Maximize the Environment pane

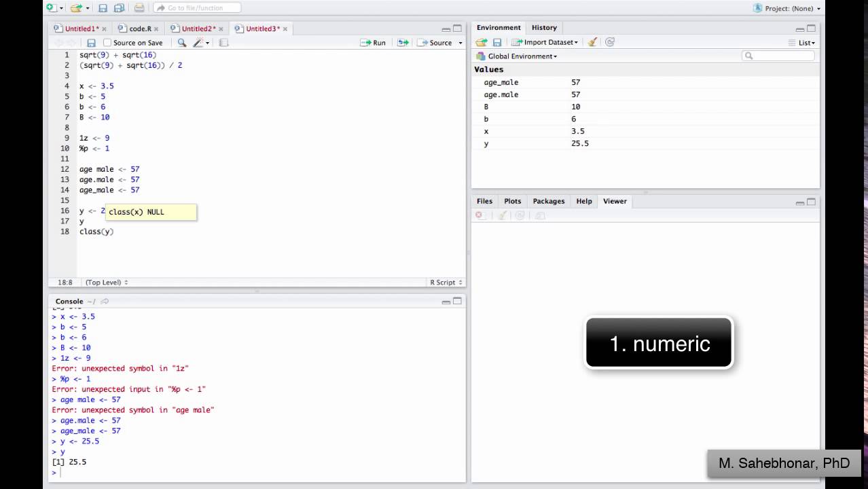point(811,29)
